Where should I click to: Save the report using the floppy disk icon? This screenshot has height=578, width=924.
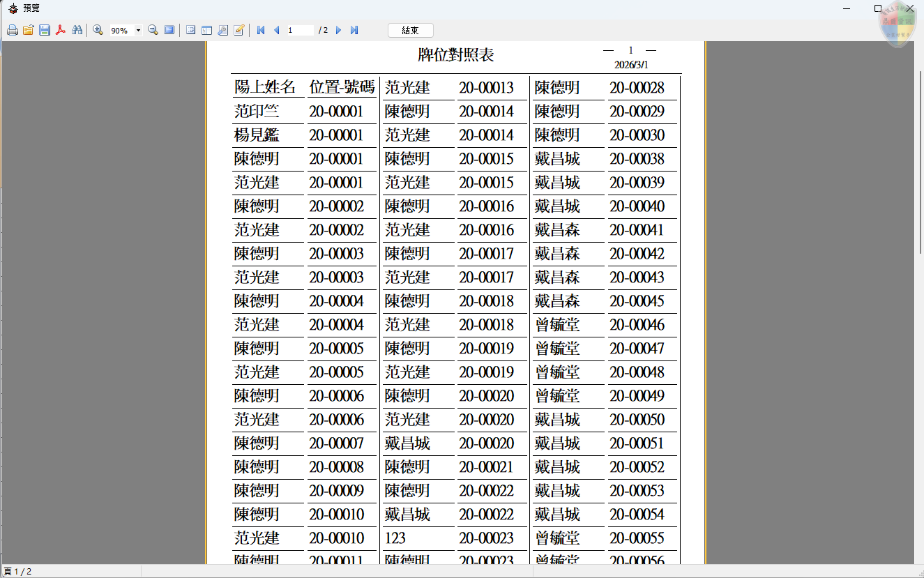pos(45,30)
